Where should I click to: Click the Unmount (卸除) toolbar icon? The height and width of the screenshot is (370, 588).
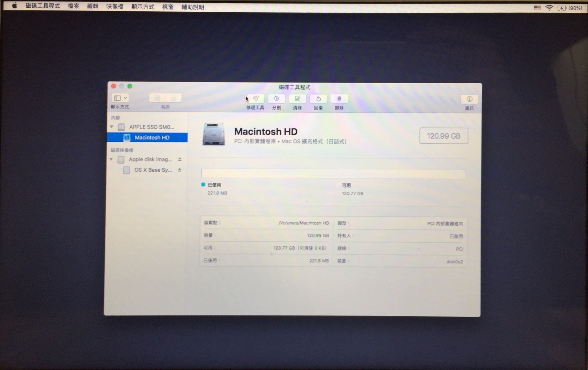pyautogui.click(x=339, y=99)
